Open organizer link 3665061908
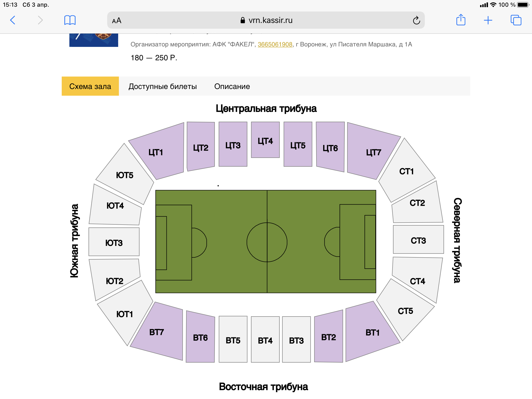 tap(275, 44)
